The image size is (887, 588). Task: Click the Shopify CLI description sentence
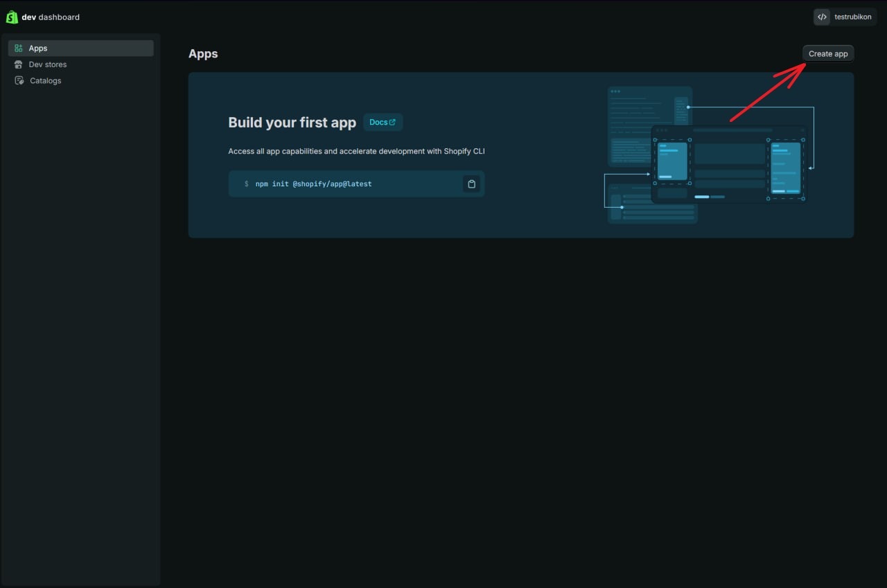(x=356, y=151)
